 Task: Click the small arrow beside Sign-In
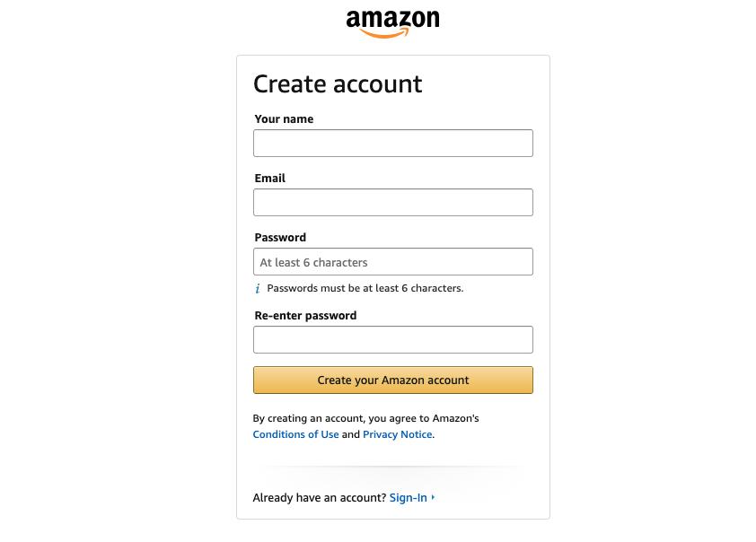pos(433,497)
